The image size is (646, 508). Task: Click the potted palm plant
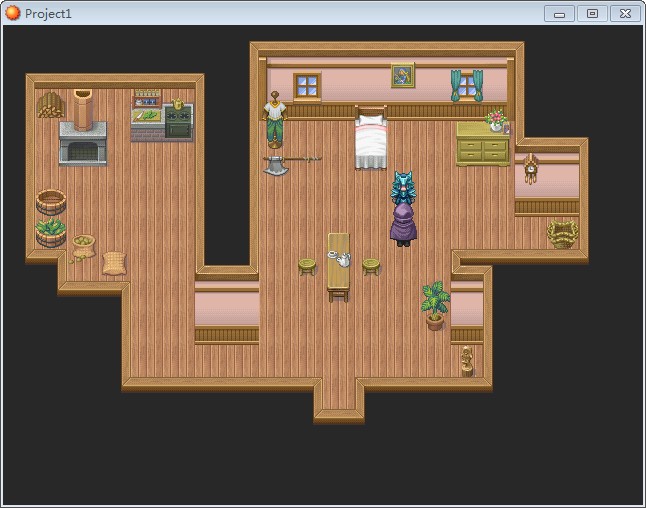pyautogui.click(x=435, y=305)
